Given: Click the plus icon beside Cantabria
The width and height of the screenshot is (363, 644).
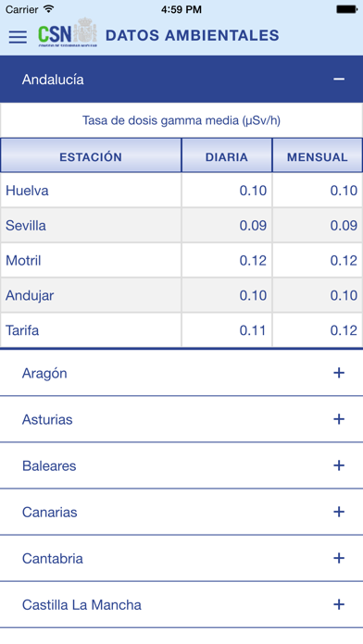Looking at the screenshot, I should [339, 558].
